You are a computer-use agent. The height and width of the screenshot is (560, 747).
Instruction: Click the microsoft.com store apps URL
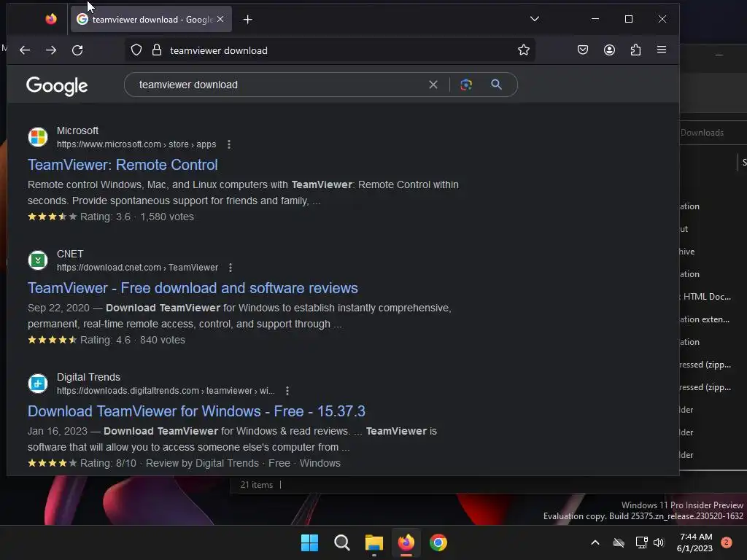coord(136,144)
